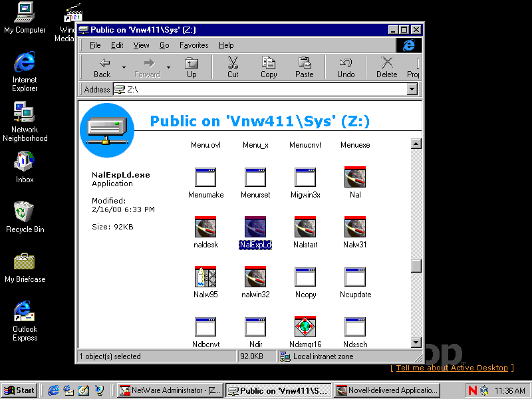
Task: Expand the Address bar dropdown
Action: click(412, 90)
